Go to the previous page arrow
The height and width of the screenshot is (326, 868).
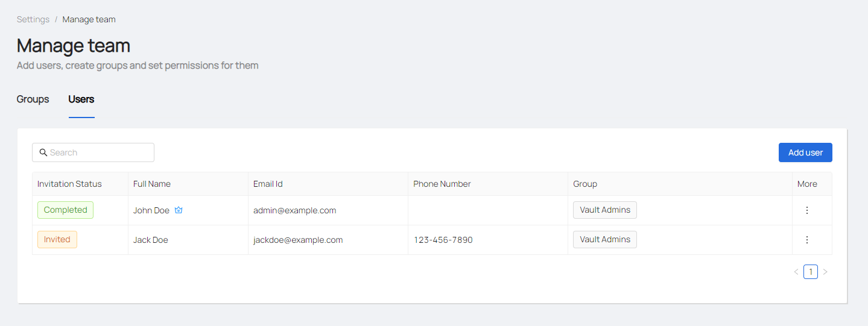tap(796, 272)
